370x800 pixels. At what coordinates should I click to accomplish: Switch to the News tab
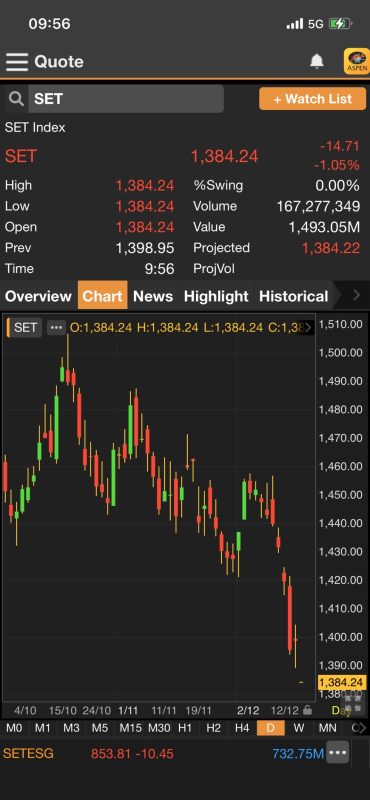tap(153, 296)
